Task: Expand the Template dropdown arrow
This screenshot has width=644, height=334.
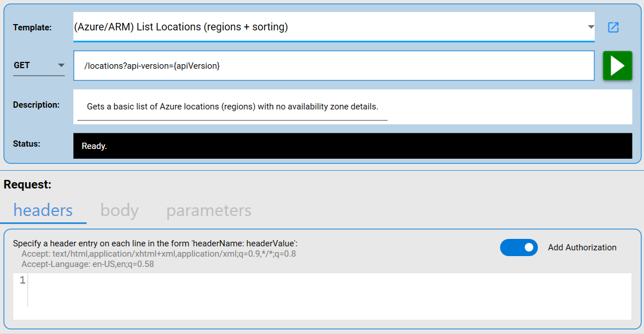Action: [x=591, y=27]
